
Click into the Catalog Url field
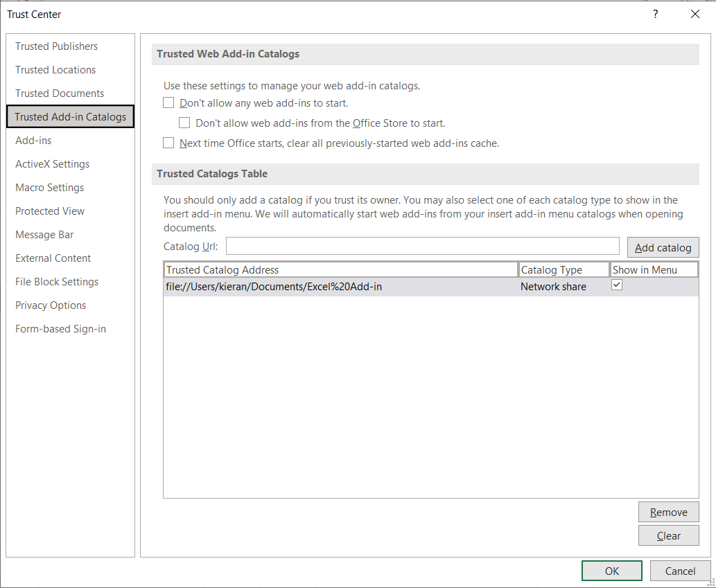click(422, 246)
